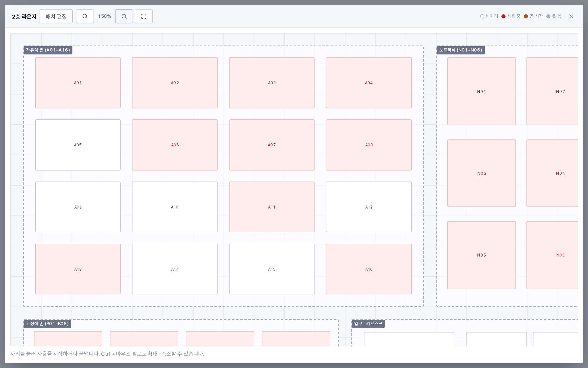Screen dimensions: 588x368
Task: Open 배치 편집 layout editor
Action: point(56,16)
